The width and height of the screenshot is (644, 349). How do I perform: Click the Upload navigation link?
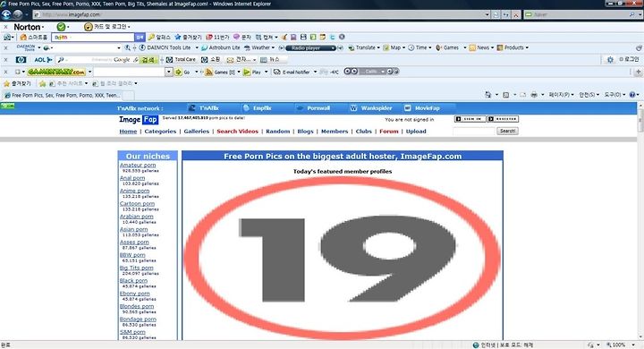click(x=416, y=132)
